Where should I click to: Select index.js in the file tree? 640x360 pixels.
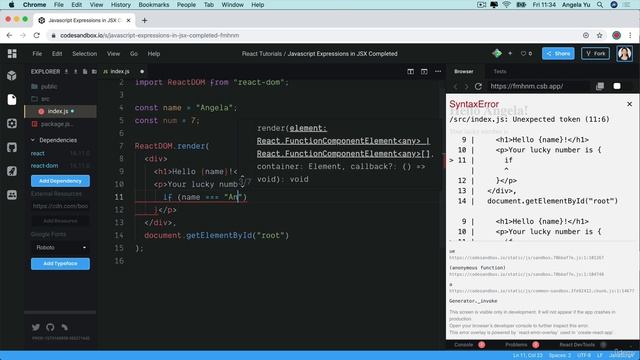click(60, 111)
